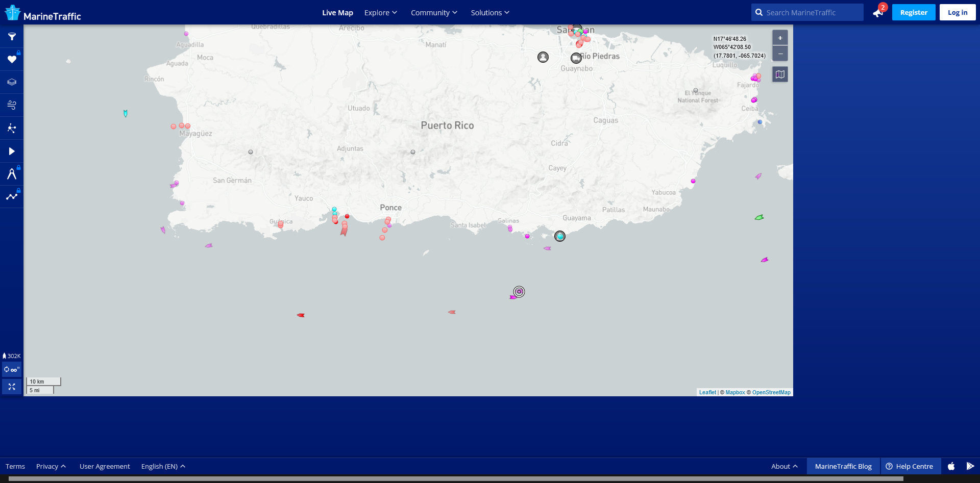
Task: Open the Terms link
Action: point(15,466)
